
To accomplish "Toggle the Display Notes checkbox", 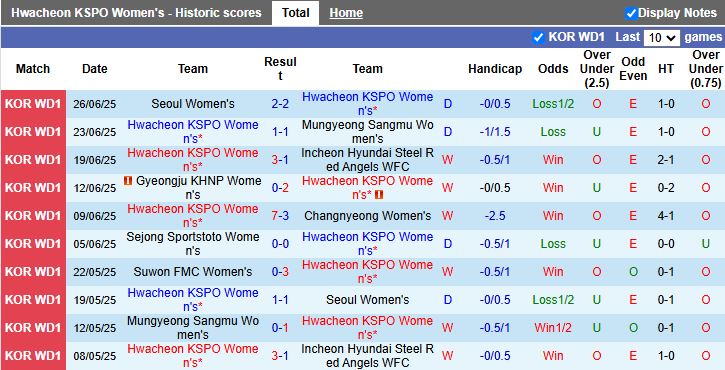I will (x=631, y=13).
